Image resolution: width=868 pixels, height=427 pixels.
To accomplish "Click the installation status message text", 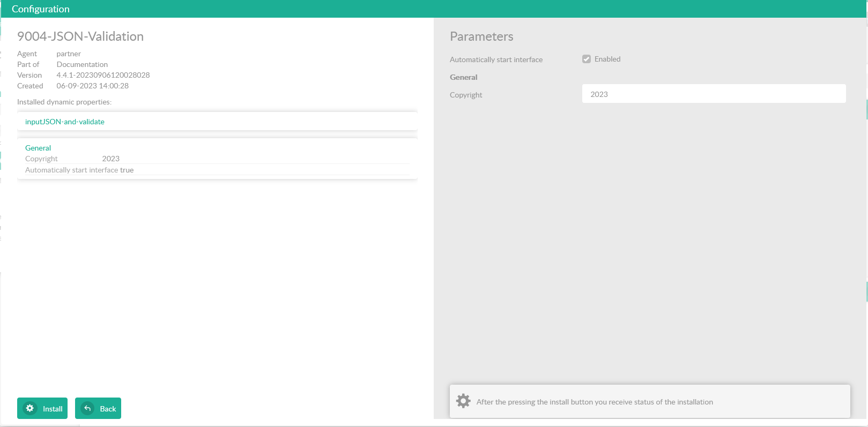I will (595, 402).
